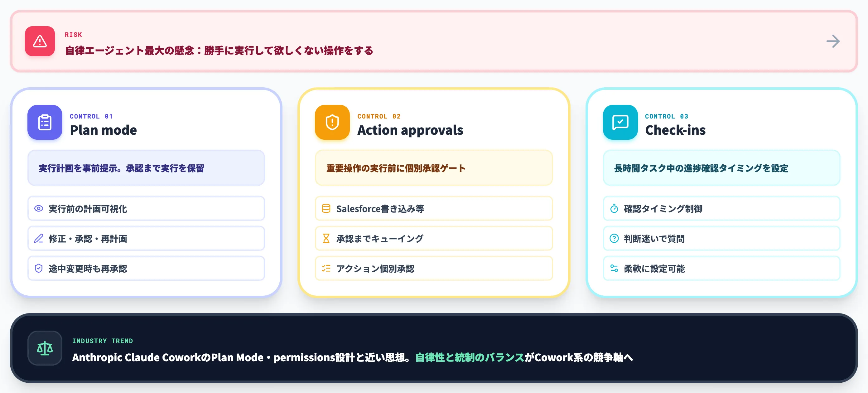
Task: Select the 修正・承認・再計画 row
Action: point(146,239)
